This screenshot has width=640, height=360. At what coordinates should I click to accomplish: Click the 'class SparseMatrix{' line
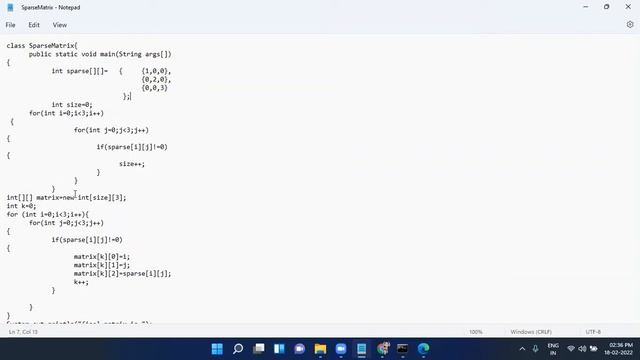(x=42, y=46)
